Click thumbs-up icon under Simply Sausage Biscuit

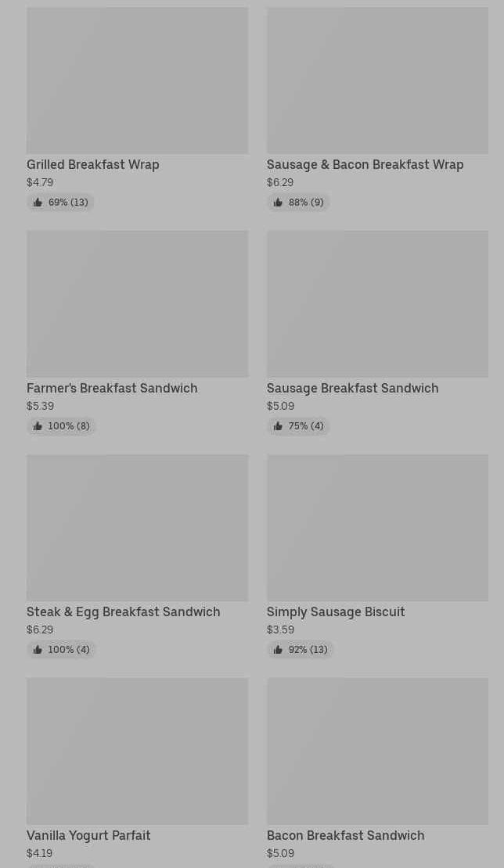click(278, 650)
